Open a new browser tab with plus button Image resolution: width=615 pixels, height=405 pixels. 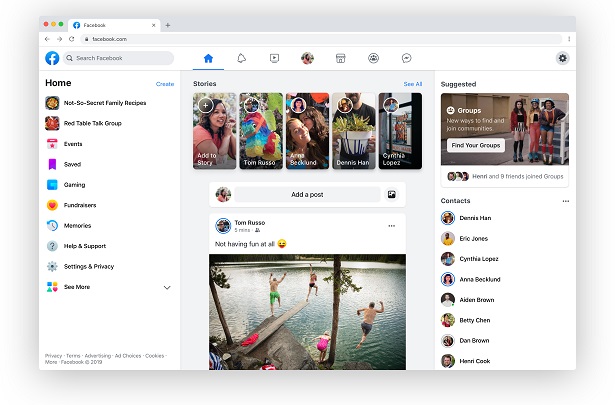pos(168,24)
